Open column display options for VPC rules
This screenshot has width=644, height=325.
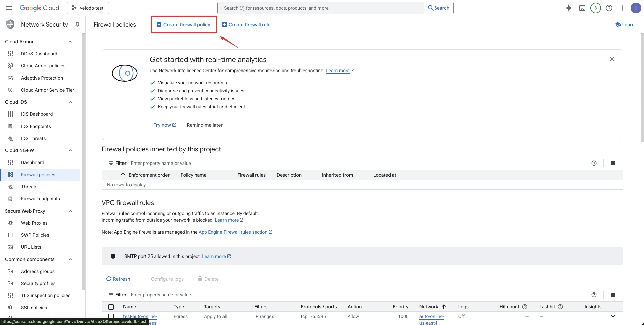[x=613, y=295]
